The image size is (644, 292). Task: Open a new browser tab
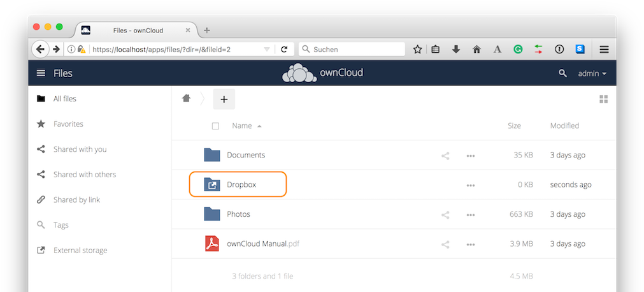[x=207, y=30]
